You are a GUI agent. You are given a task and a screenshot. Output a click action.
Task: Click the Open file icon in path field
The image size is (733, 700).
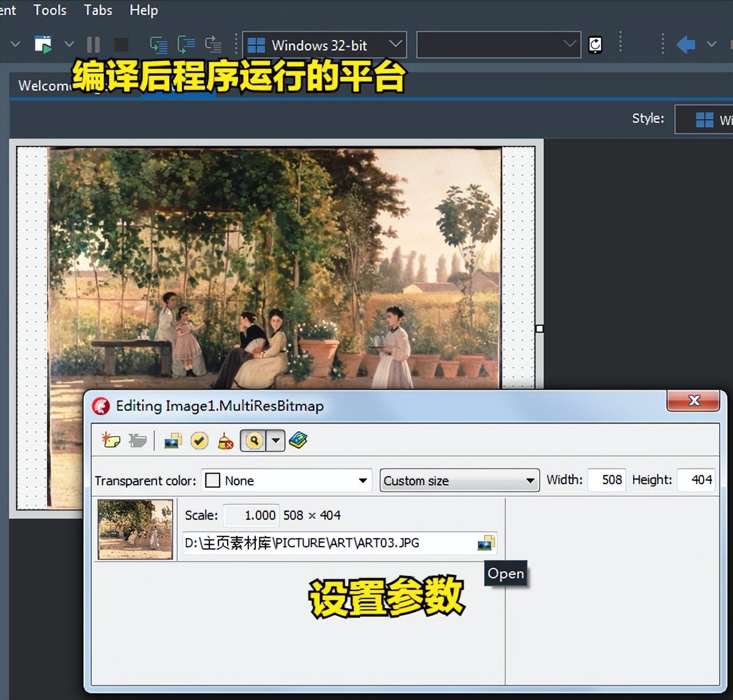click(x=486, y=543)
